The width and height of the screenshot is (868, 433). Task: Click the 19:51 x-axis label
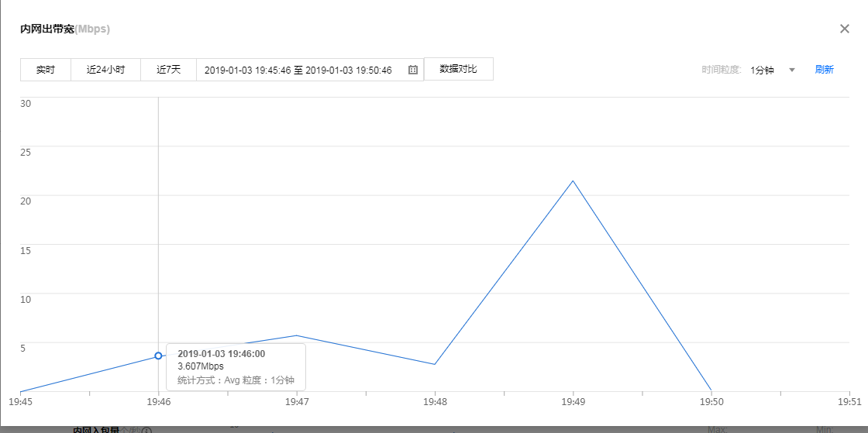click(849, 402)
